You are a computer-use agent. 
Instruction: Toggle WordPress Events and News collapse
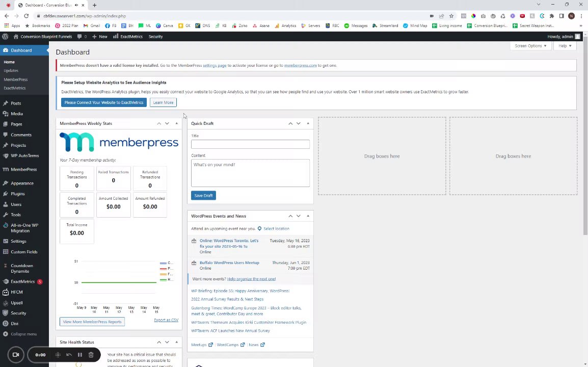pos(308,216)
